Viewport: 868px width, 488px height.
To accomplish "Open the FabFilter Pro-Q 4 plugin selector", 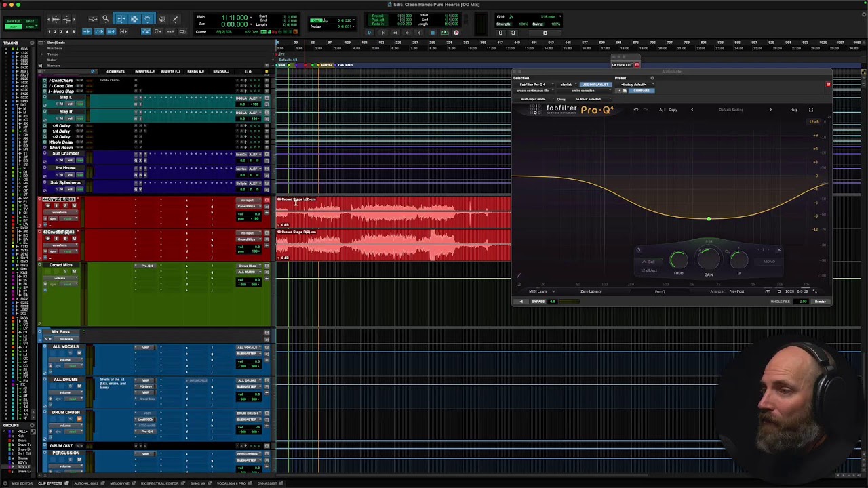I will pos(534,85).
